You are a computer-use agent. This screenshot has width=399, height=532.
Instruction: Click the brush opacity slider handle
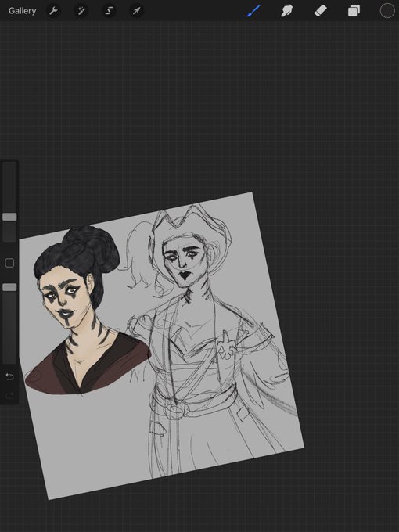pyautogui.click(x=9, y=287)
